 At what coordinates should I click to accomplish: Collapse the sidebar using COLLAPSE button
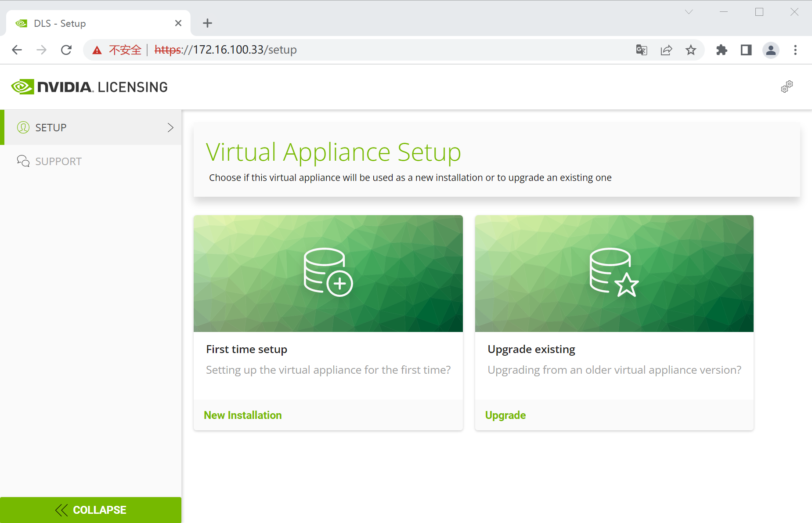click(x=91, y=510)
